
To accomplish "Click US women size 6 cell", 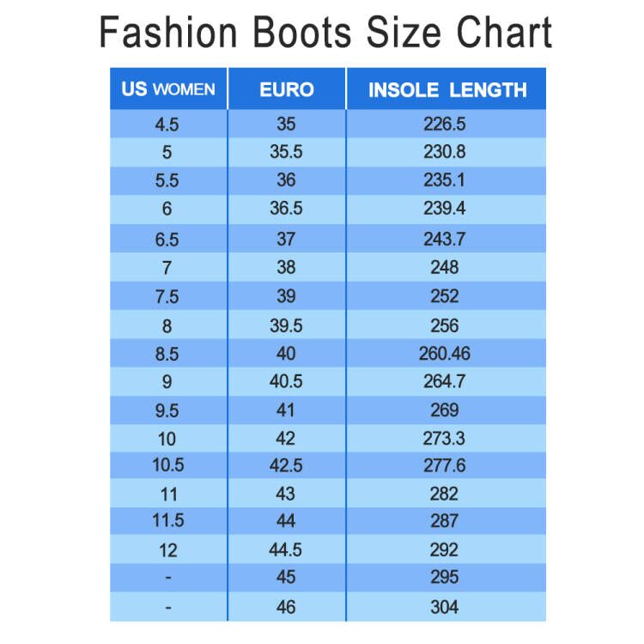I will click(168, 209).
